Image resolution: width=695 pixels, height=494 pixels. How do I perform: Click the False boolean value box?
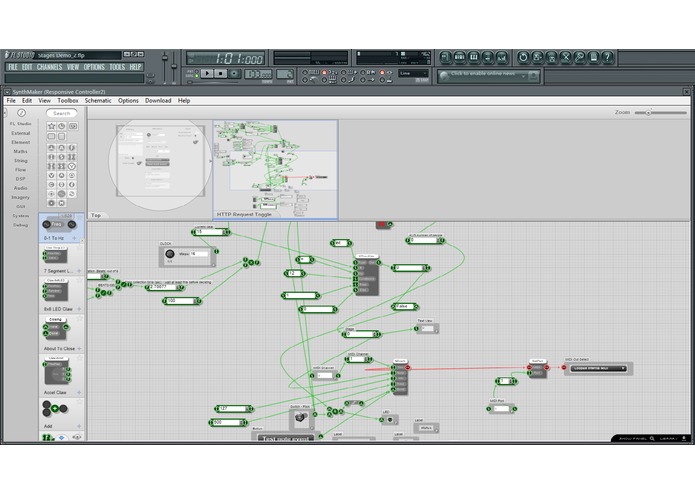click(405, 307)
